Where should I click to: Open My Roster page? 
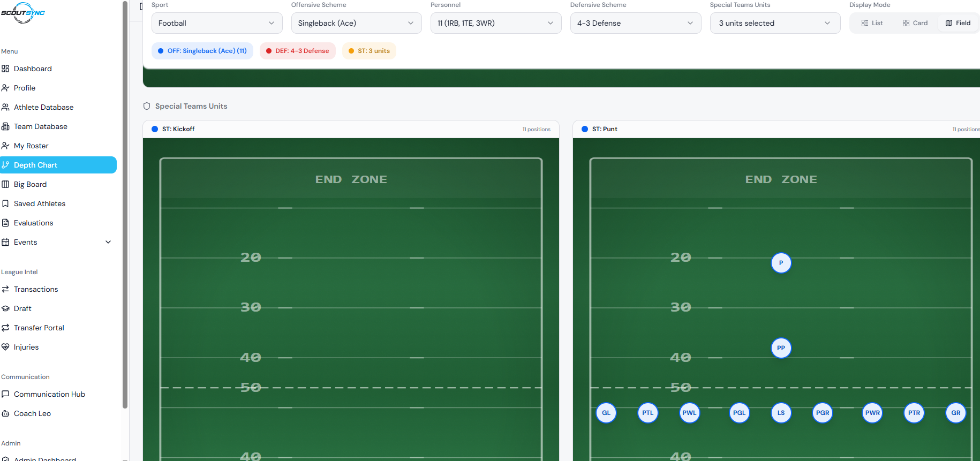58,146
